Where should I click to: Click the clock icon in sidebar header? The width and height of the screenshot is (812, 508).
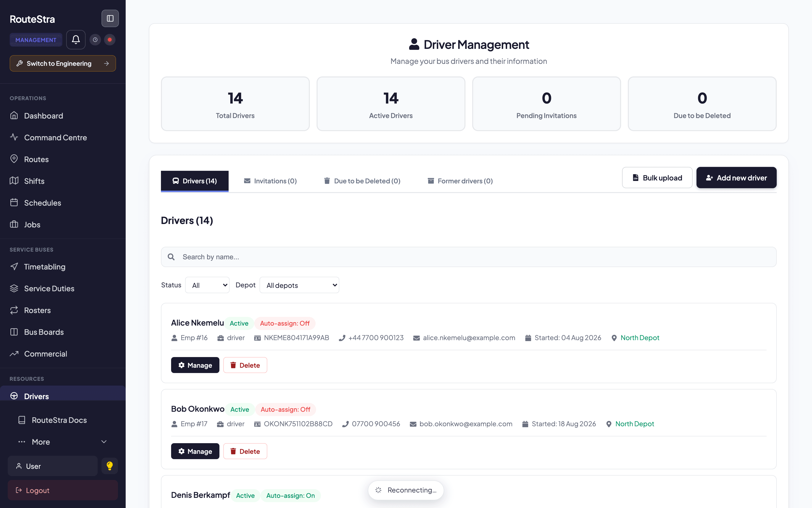click(95, 40)
